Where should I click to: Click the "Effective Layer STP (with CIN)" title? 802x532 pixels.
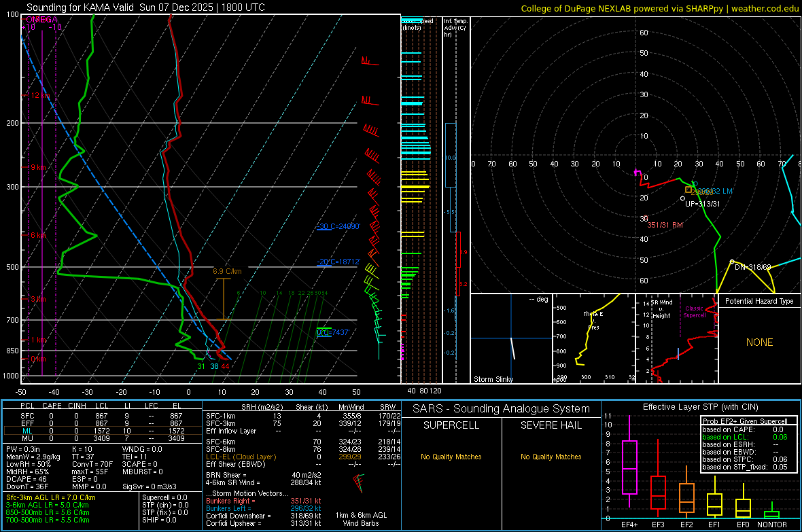(x=700, y=407)
